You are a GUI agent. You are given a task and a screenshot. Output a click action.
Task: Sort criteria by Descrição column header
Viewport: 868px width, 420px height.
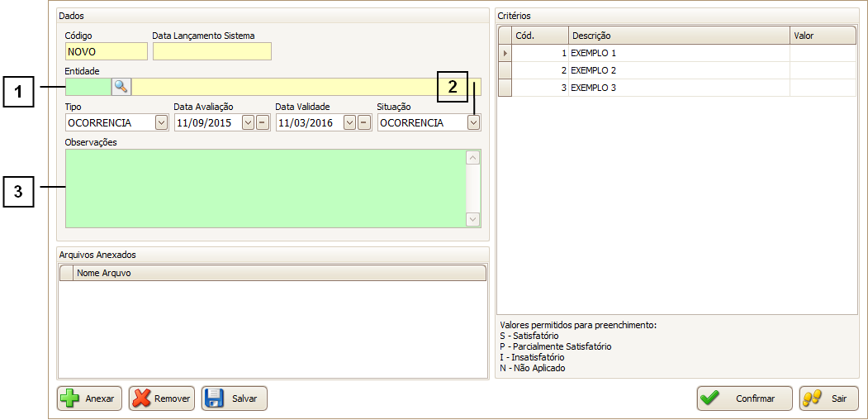(679, 36)
